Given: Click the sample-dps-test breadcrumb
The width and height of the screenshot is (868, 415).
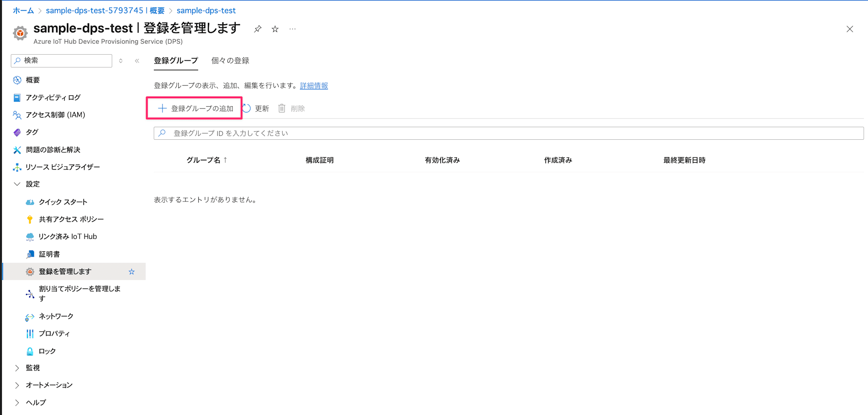Looking at the screenshot, I should pos(206,10).
